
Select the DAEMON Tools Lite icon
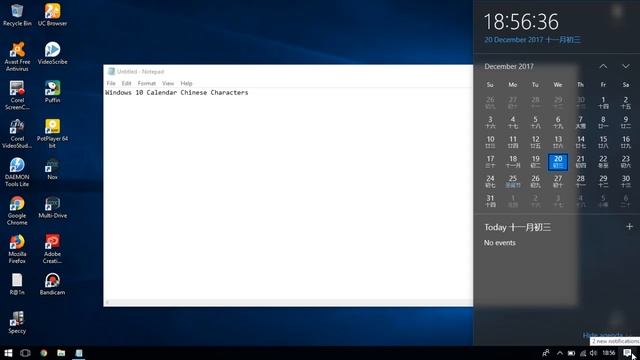[17, 172]
